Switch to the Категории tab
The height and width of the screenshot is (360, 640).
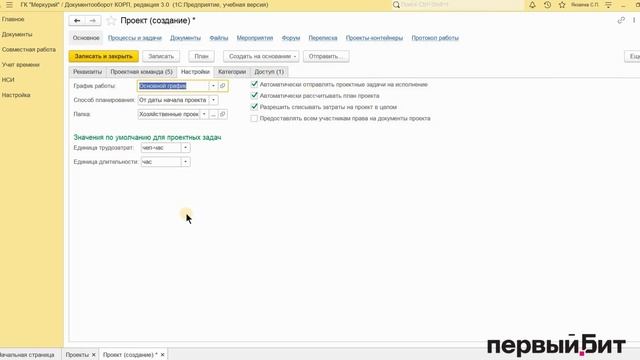tap(232, 71)
